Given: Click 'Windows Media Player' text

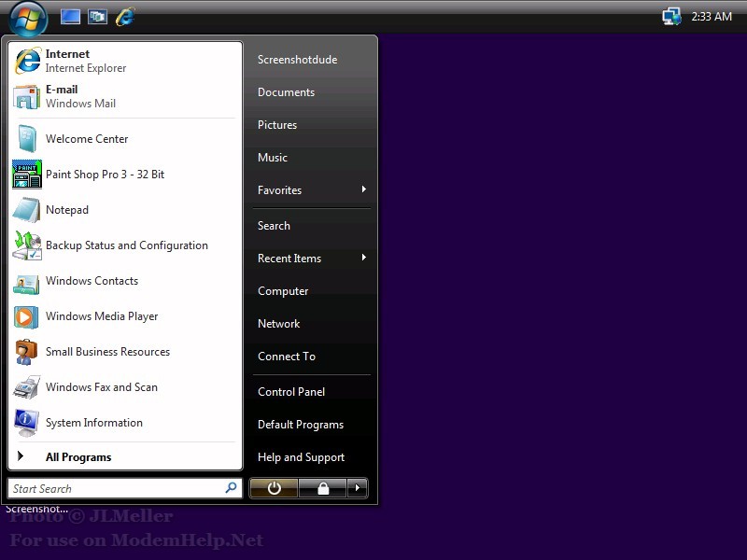Looking at the screenshot, I should (x=102, y=316).
